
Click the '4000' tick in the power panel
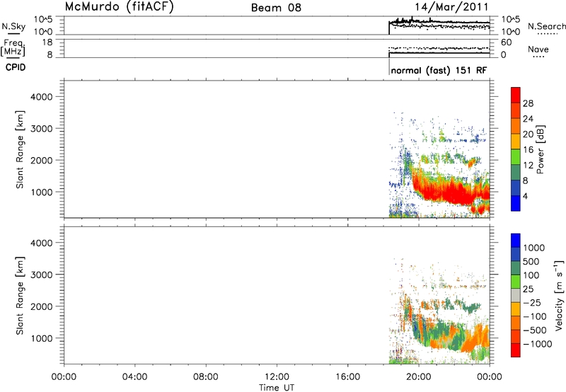coord(41,97)
